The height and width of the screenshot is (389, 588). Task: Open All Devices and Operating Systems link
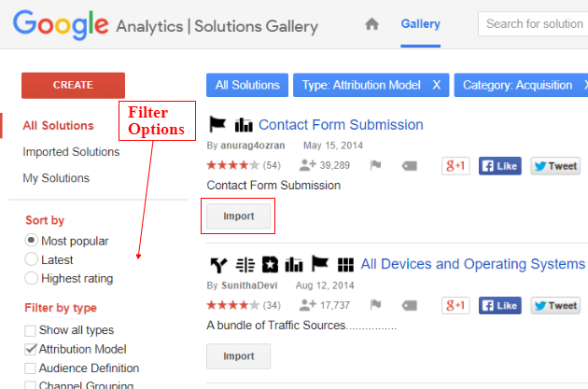click(473, 264)
